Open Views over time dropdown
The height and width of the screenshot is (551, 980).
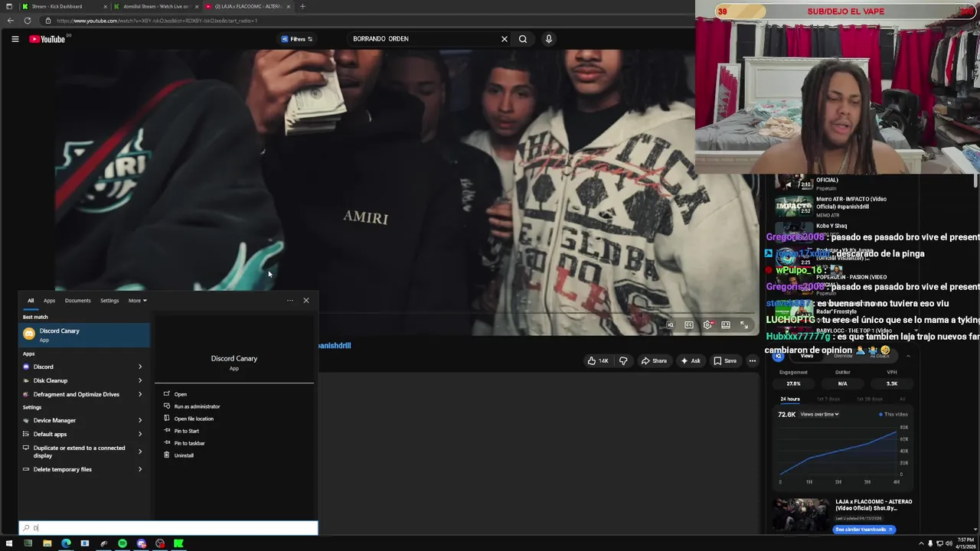[x=819, y=414]
